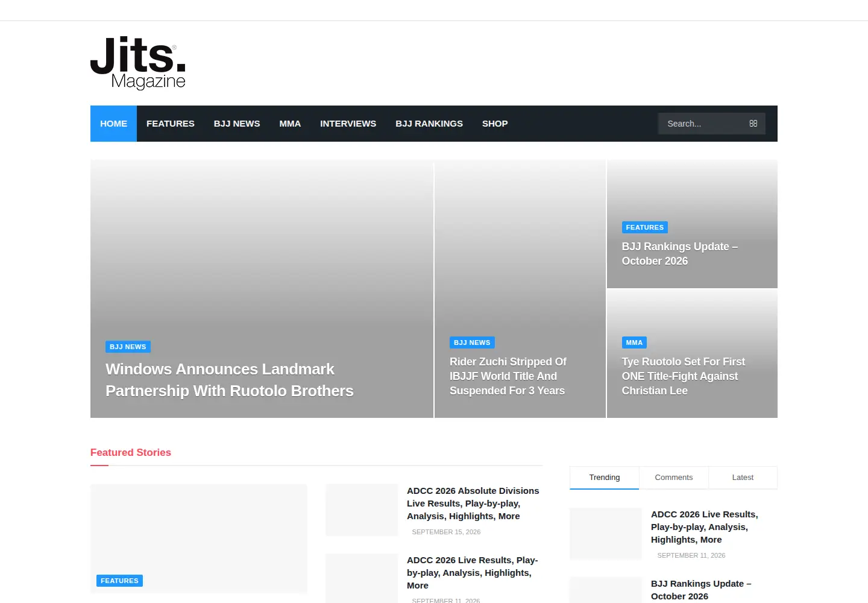Click the BJJ NEWS badge above Rider Zuchi

tap(472, 343)
